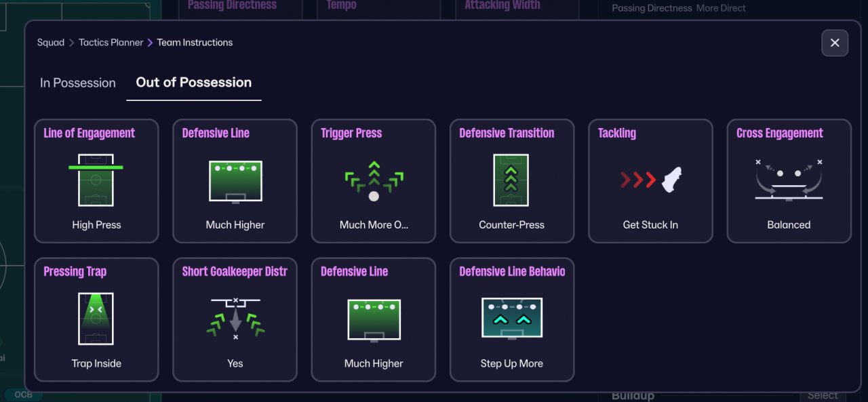The image size is (868, 402).
Task: Open the Cross Engagement diagram icon
Action: click(789, 180)
